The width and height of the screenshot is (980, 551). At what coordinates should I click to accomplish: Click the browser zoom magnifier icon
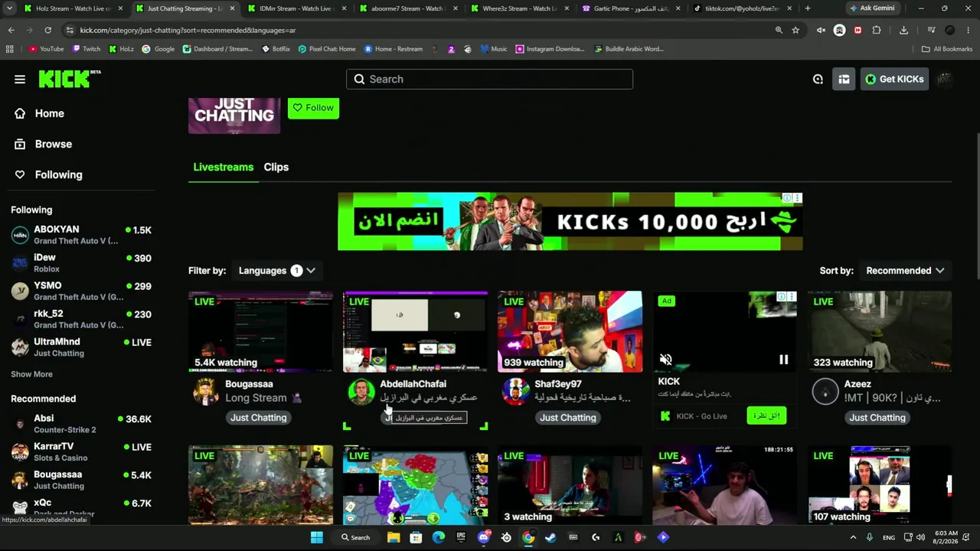pos(779,30)
